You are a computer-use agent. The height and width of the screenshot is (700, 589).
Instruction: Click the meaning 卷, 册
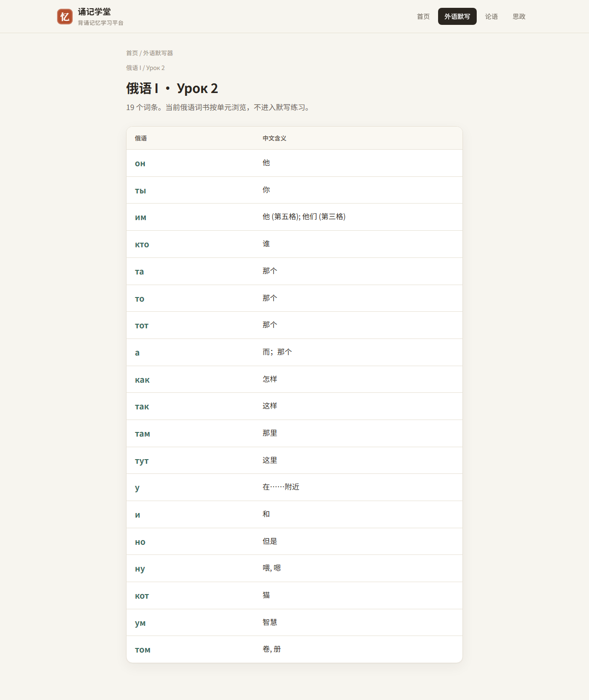[271, 649]
